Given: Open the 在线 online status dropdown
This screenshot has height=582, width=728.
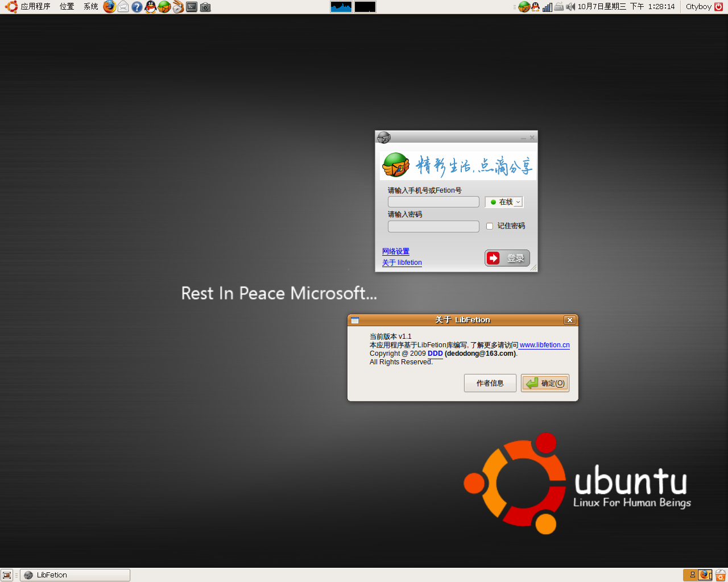Looking at the screenshot, I should coord(504,202).
